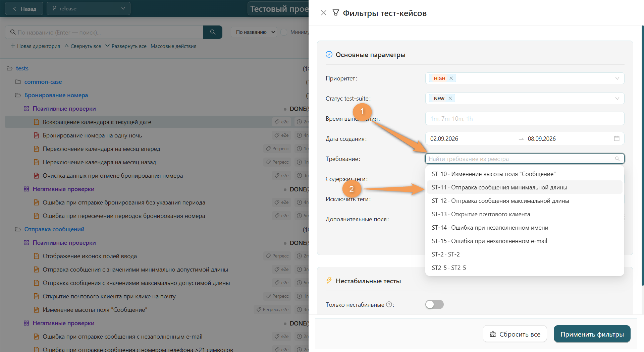644x352 pixels.
Task: Open the Приоритет dropdown arrow
Action: pyautogui.click(x=617, y=78)
